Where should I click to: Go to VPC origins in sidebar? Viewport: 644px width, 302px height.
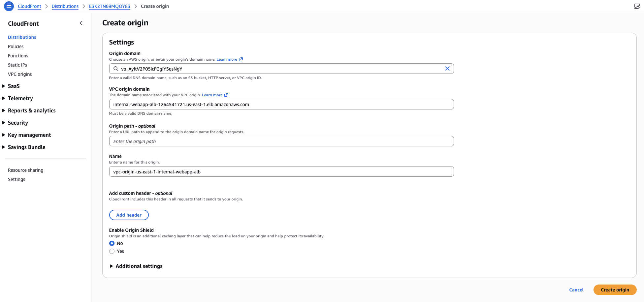pos(20,74)
